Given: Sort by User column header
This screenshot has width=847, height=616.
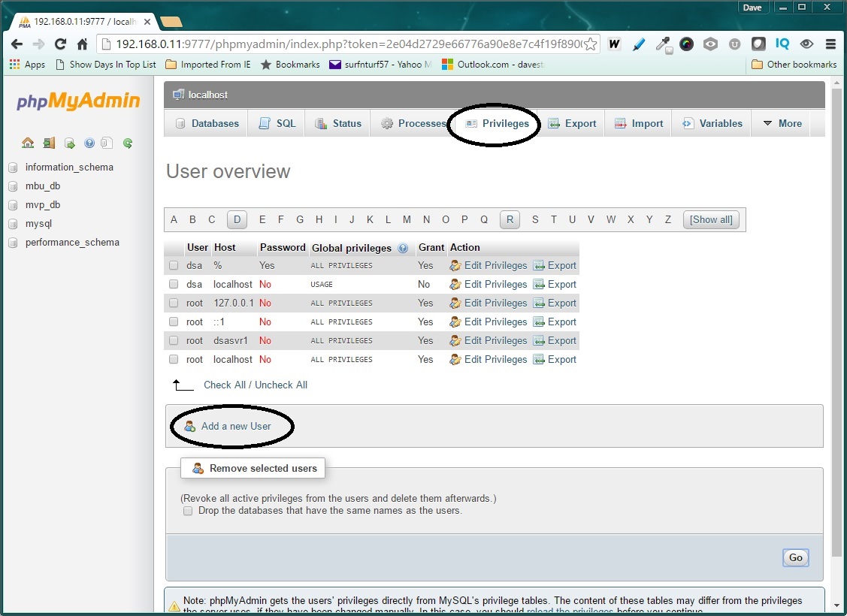Looking at the screenshot, I should pos(197,248).
